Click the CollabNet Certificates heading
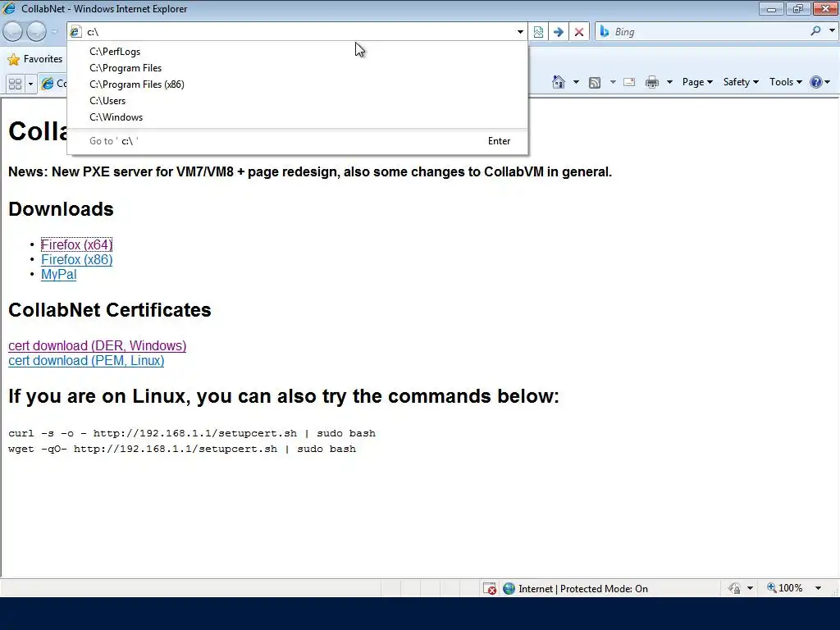840x630 pixels. tap(110, 309)
